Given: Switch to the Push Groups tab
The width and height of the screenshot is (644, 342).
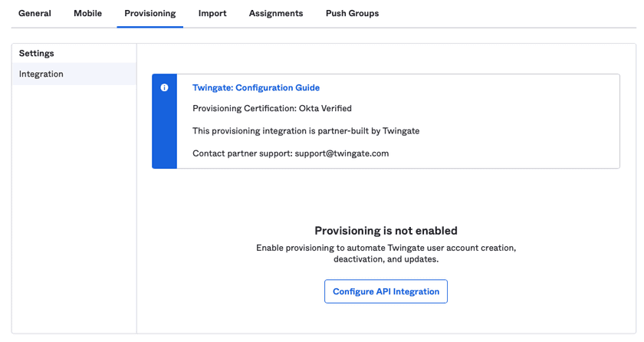Looking at the screenshot, I should tap(352, 13).
